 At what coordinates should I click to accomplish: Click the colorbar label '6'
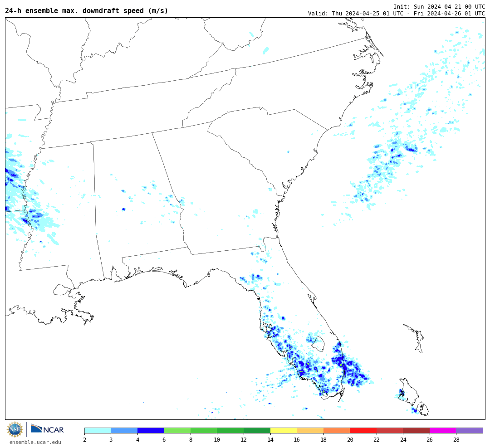pyautogui.click(x=164, y=440)
